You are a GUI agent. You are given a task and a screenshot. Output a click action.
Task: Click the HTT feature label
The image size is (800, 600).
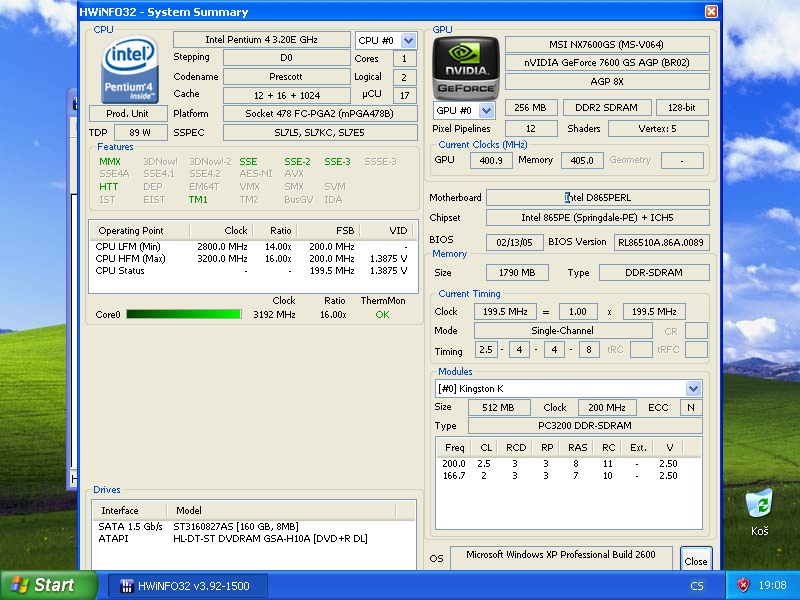[x=109, y=187]
